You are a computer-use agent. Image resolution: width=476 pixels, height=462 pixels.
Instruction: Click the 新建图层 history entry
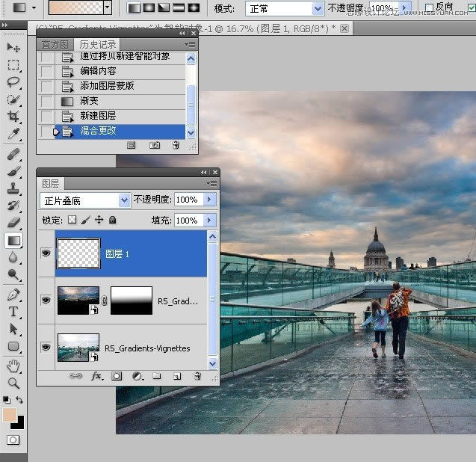point(98,116)
